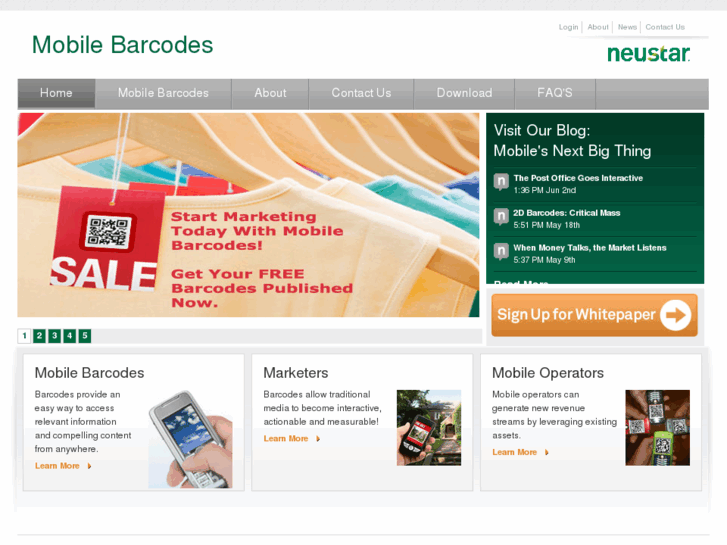Open the News link in the header
Viewport: 727px width, 545px height.
click(x=627, y=27)
